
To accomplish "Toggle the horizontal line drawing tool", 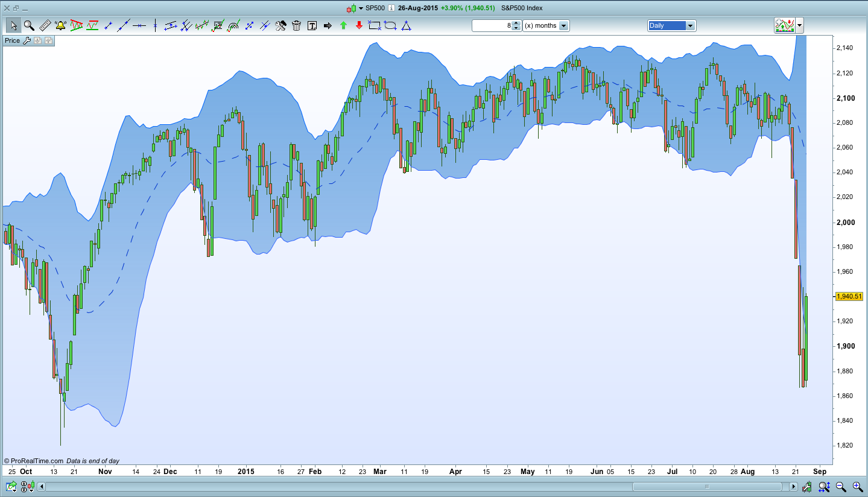I will (139, 25).
